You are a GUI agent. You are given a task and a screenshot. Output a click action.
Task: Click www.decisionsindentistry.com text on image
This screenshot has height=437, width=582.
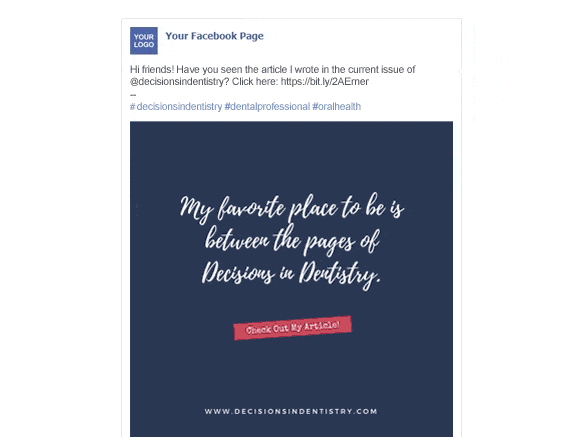click(291, 411)
